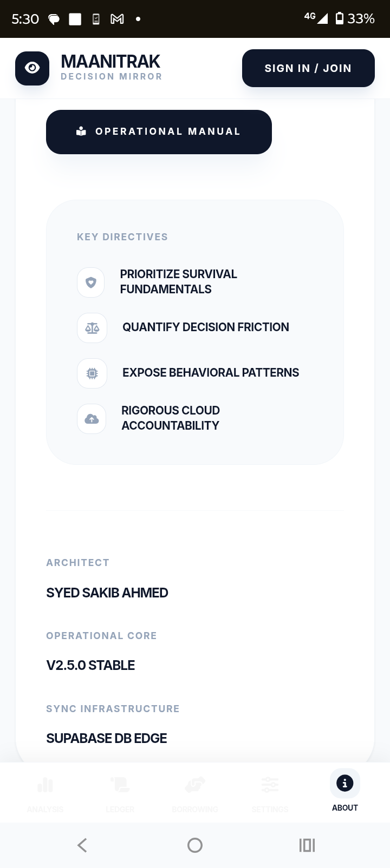Open the Analysis chart icon in bottom navigation
Viewport: 390px width, 868px height.
click(x=45, y=784)
